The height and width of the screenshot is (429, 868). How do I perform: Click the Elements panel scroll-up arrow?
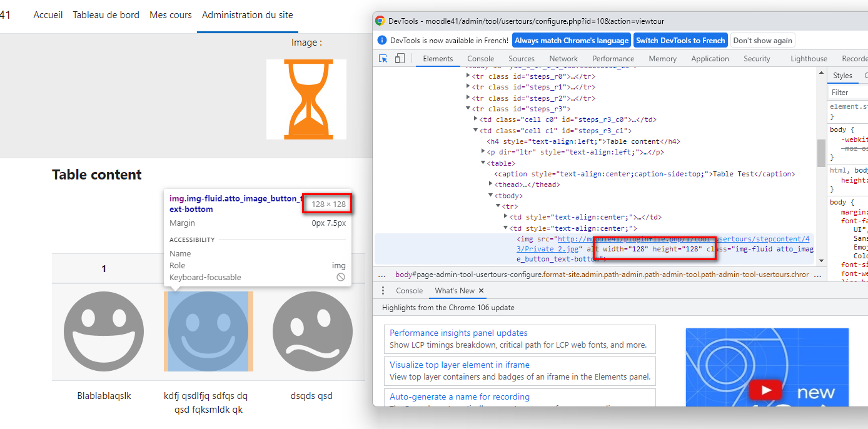click(821, 74)
